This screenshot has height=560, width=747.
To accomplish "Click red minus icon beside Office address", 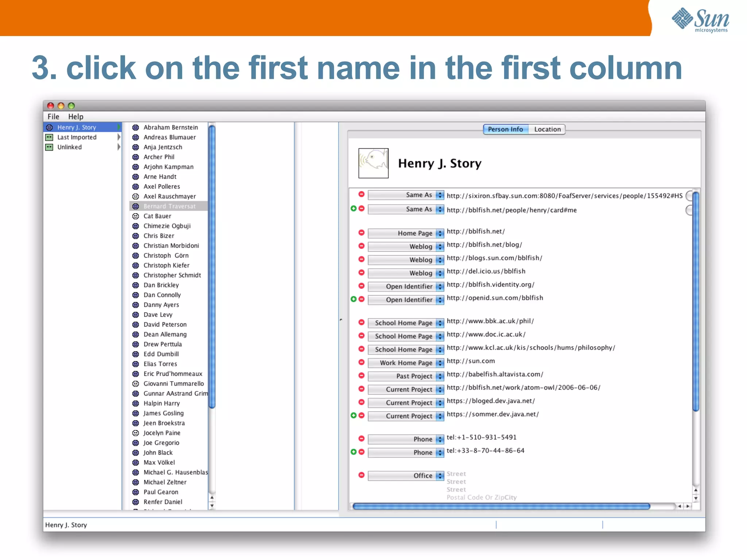I will pyautogui.click(x=361, y=475).
